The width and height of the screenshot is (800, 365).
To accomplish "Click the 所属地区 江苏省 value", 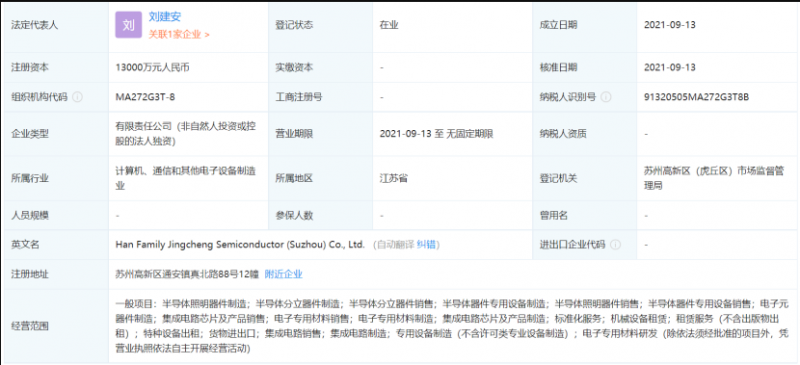I will 393,178.
